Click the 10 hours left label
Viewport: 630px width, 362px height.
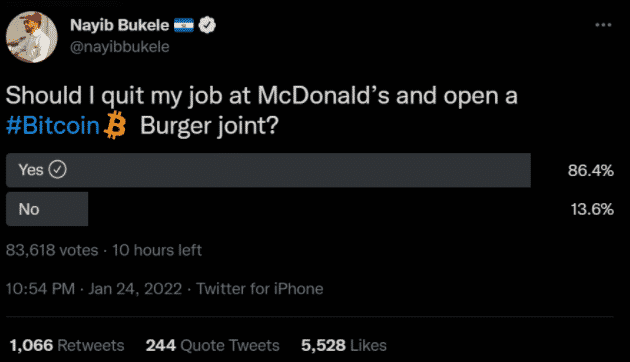coord(157,250)
